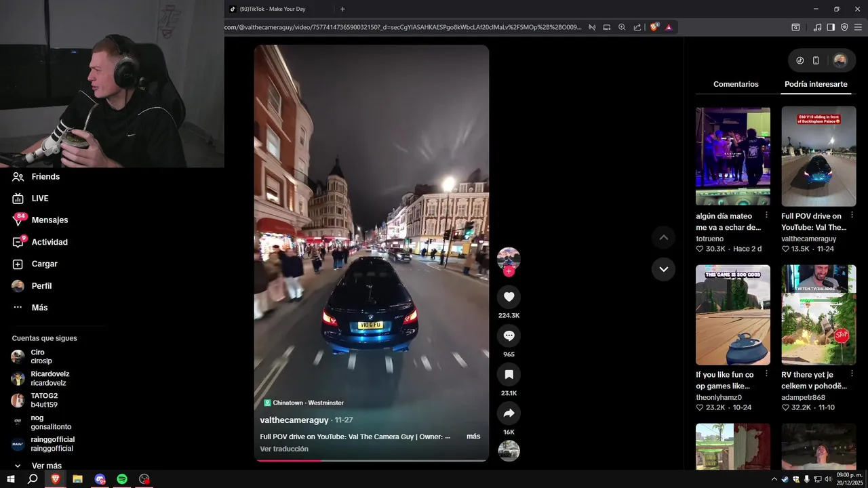Open the Brave hamburger menu

[x=858, y=27]
